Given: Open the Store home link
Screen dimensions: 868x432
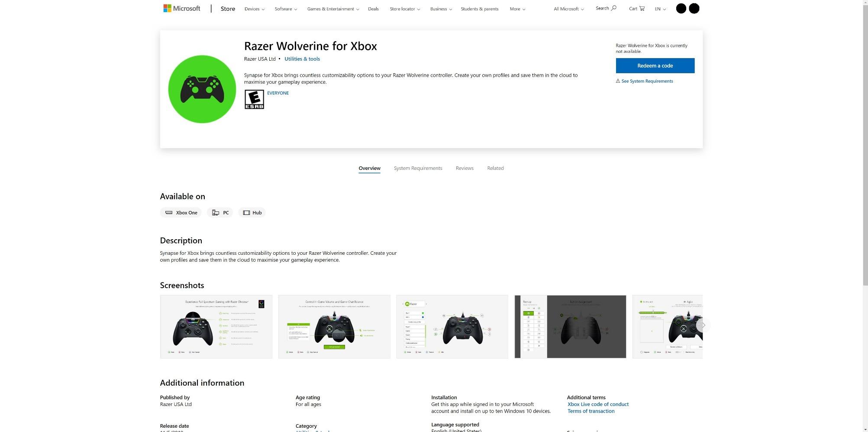Looking at the screenshot, I should coord(228,9).
